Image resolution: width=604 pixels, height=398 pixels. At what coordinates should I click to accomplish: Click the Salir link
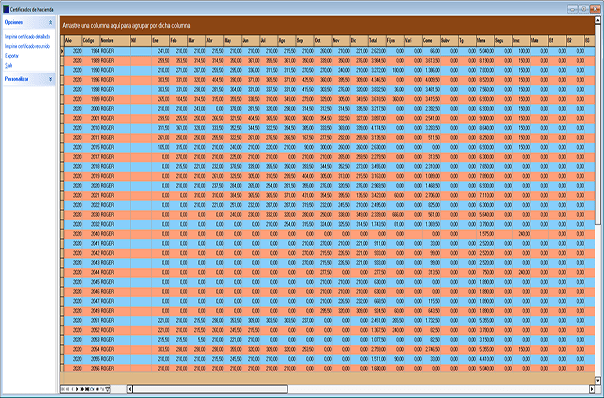click(x=8, y=65)
